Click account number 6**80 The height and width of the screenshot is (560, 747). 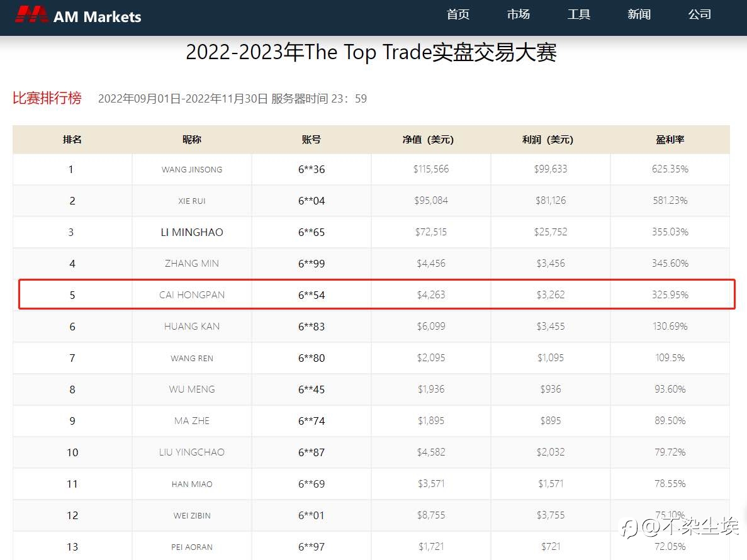click(312, 357)
